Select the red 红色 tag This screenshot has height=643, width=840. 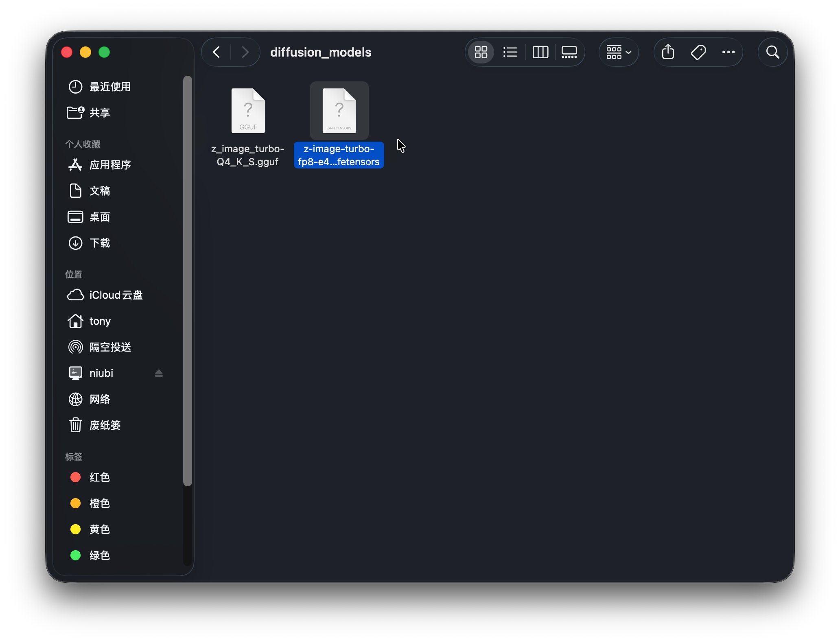(99, 477)
